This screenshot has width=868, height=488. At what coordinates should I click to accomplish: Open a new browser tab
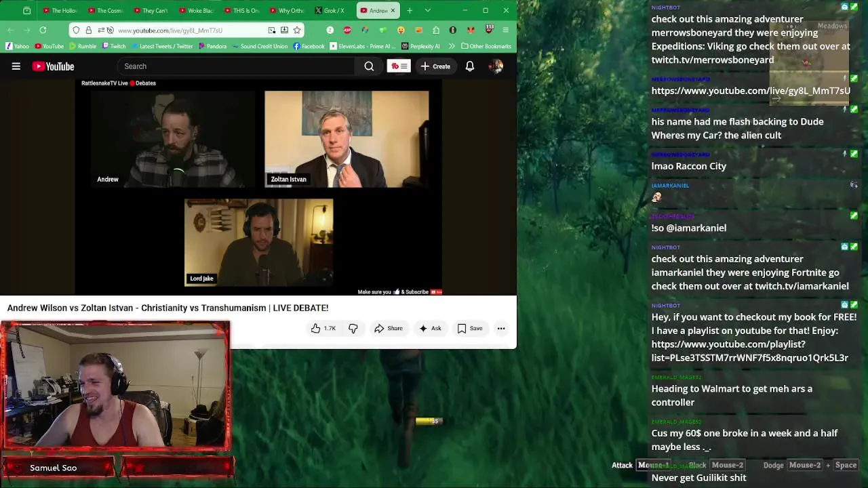pos(410,11)
